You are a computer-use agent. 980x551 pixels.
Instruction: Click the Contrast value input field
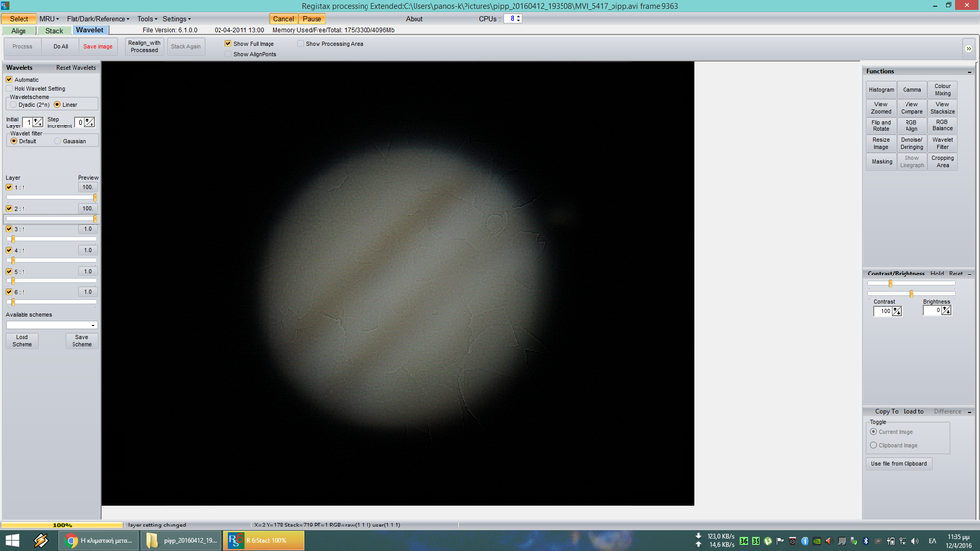(x=883, y=311)
